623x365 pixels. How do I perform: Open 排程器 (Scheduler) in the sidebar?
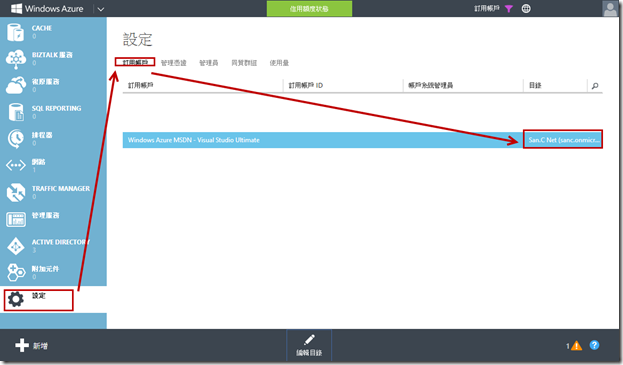pos(53,139)
